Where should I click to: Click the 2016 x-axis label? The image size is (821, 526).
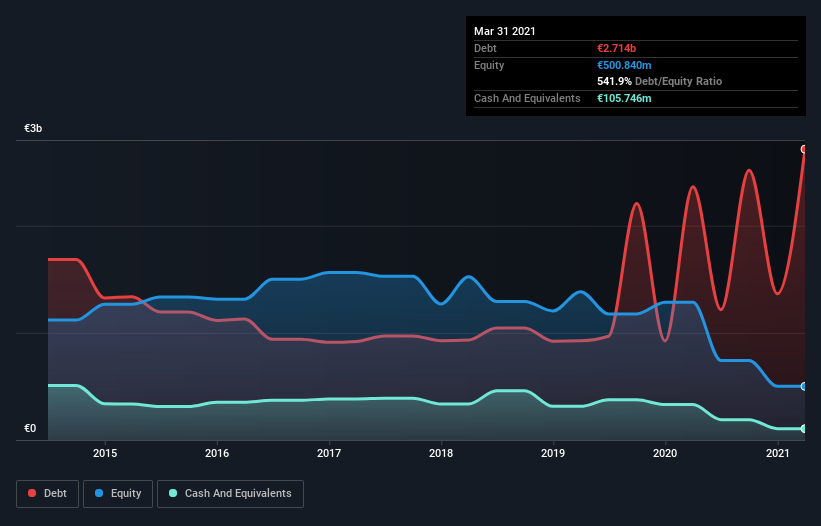[x=217, y=453]
